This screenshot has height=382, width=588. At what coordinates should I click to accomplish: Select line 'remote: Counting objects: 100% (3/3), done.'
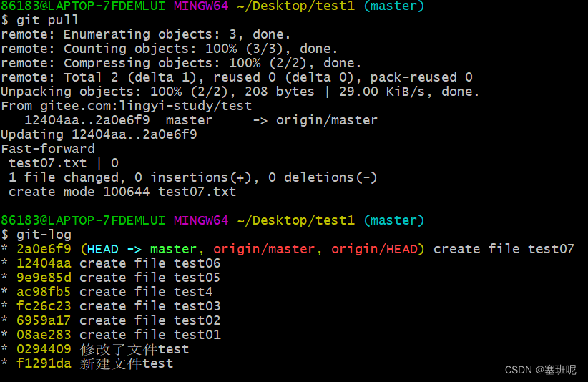pos(169,49)
